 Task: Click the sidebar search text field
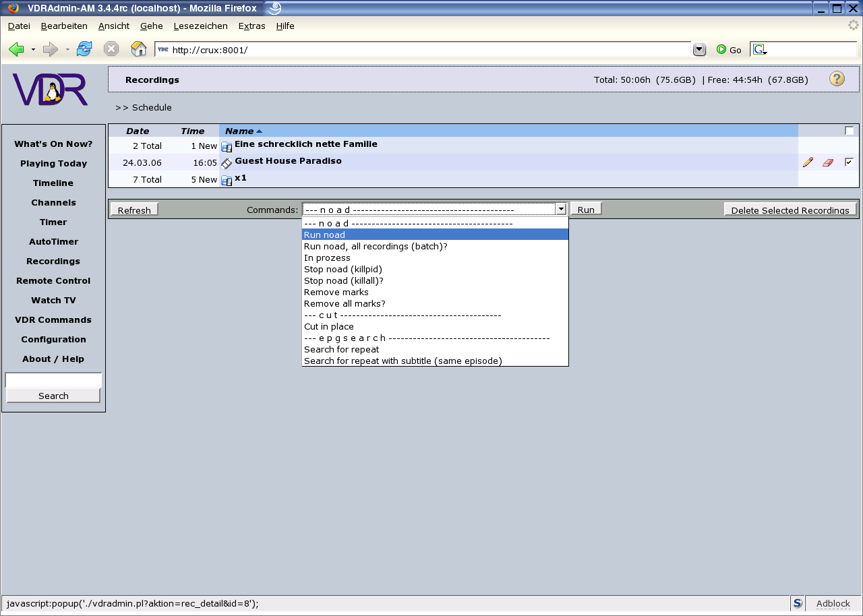click(53, 380)
